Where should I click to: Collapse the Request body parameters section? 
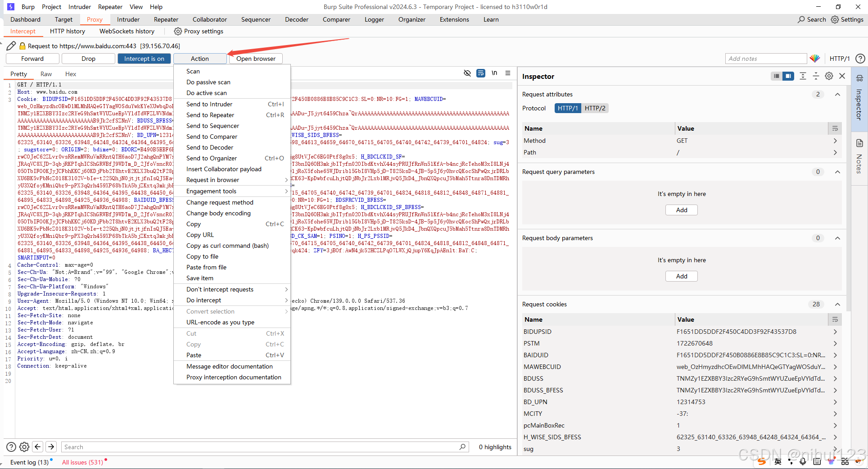point(837,238)
